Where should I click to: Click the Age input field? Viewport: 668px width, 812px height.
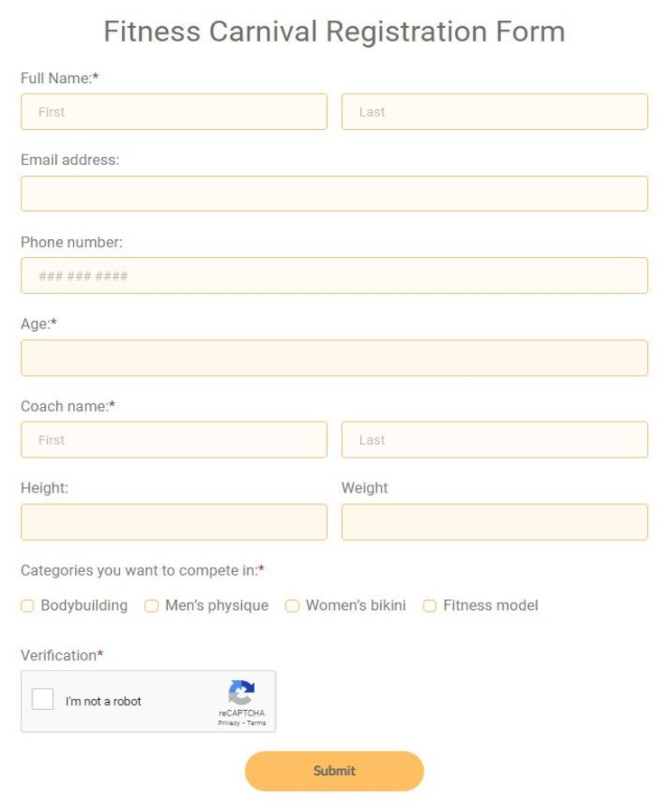point(334,357)
